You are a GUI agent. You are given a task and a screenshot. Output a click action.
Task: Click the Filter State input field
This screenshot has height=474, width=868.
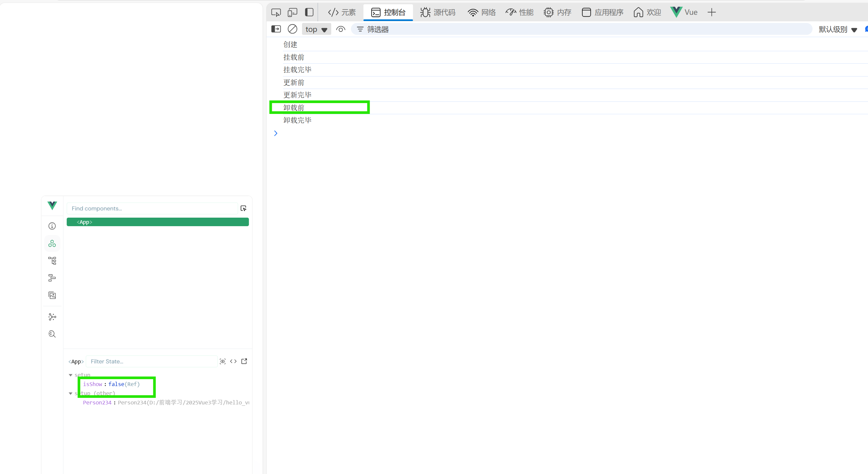152,361
